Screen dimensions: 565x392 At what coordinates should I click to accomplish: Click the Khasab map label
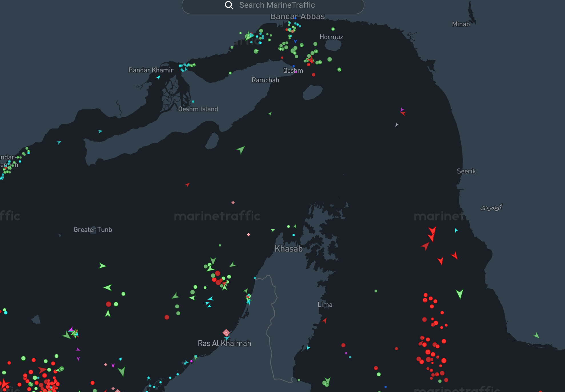click(288, 249)
